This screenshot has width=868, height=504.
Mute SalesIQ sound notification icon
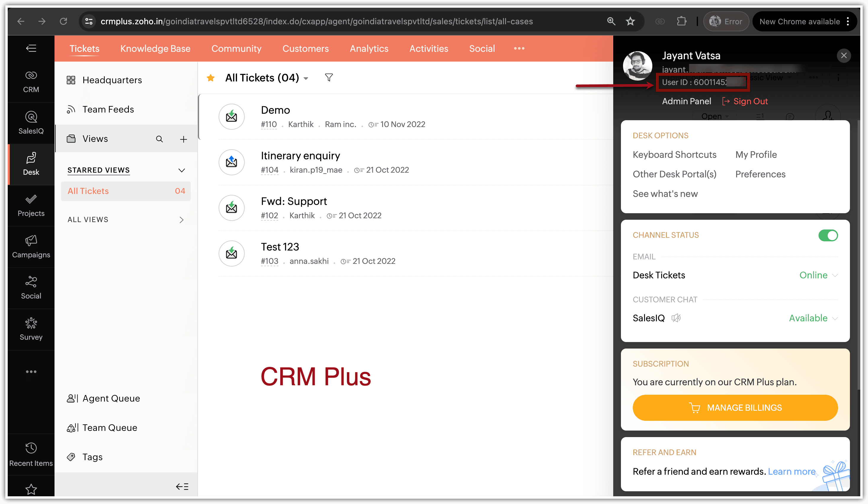point(676,318)
